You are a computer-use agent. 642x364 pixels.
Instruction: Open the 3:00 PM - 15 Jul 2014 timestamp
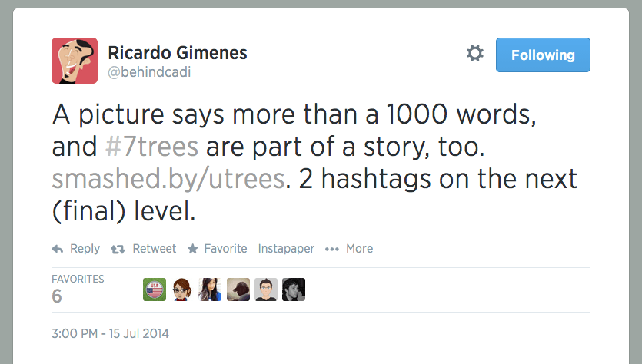click(x=110, y=333)
